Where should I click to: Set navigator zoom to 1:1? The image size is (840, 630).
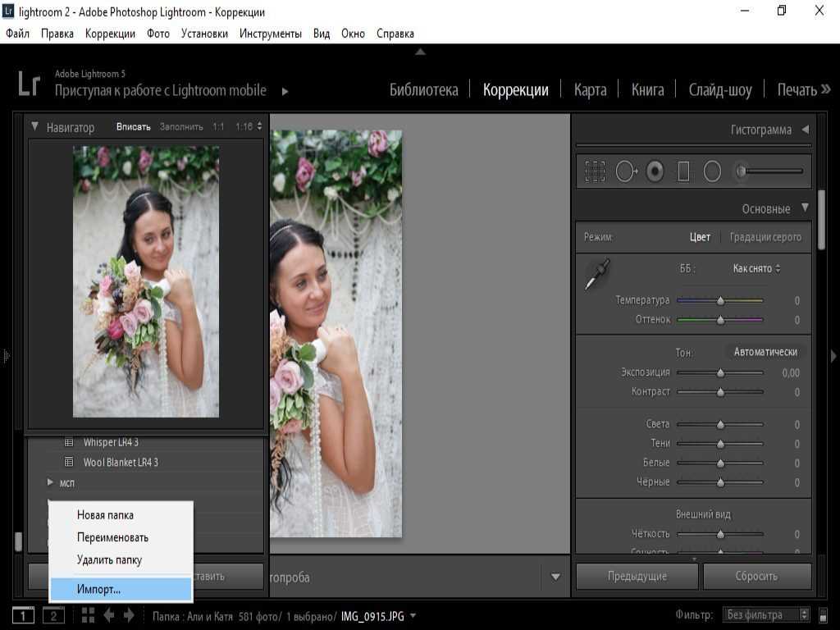218,127
